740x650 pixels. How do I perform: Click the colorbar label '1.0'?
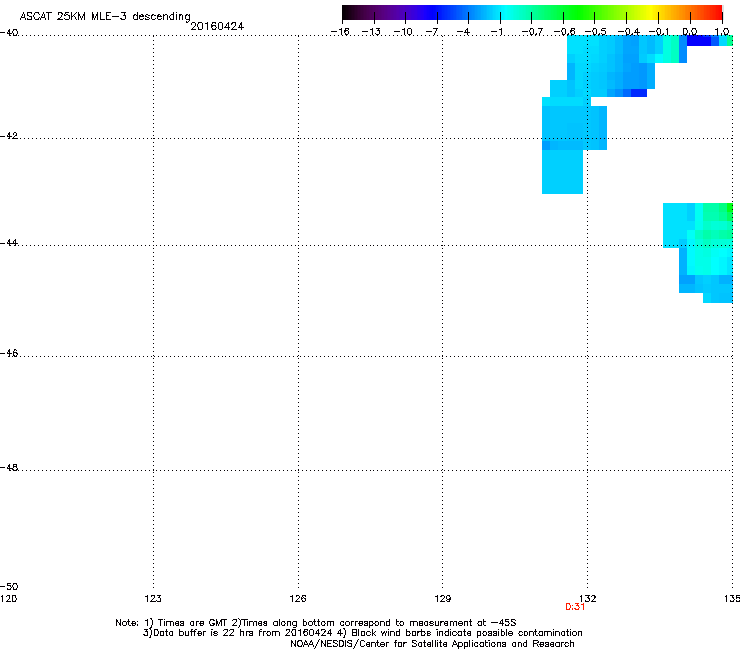pyautogui.click(x=722, y=32)
